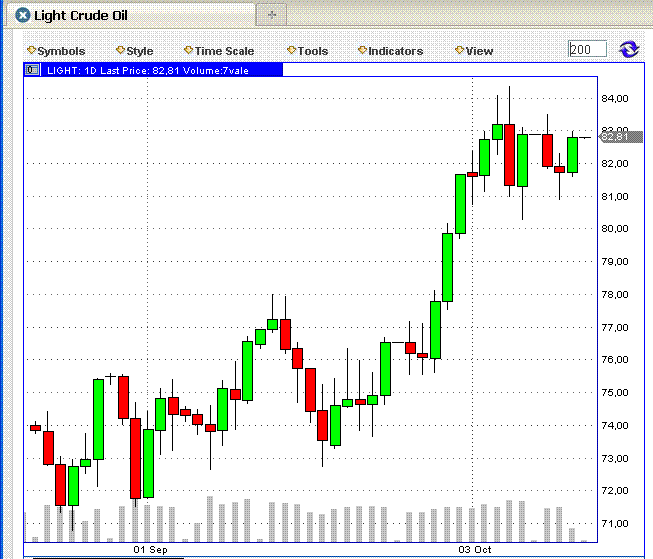Open the Time Scale menu

[x=219, y=51]
